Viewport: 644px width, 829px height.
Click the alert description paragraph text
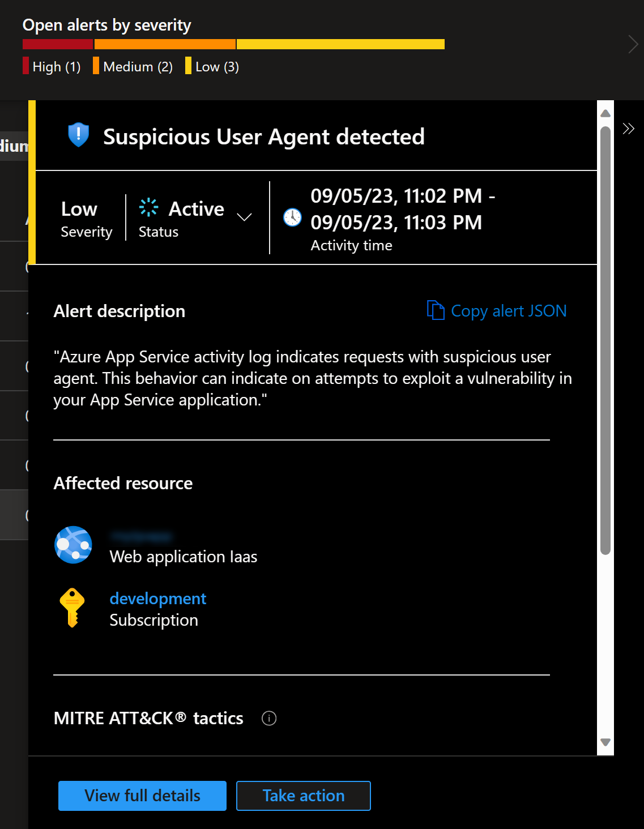(313, 378)
